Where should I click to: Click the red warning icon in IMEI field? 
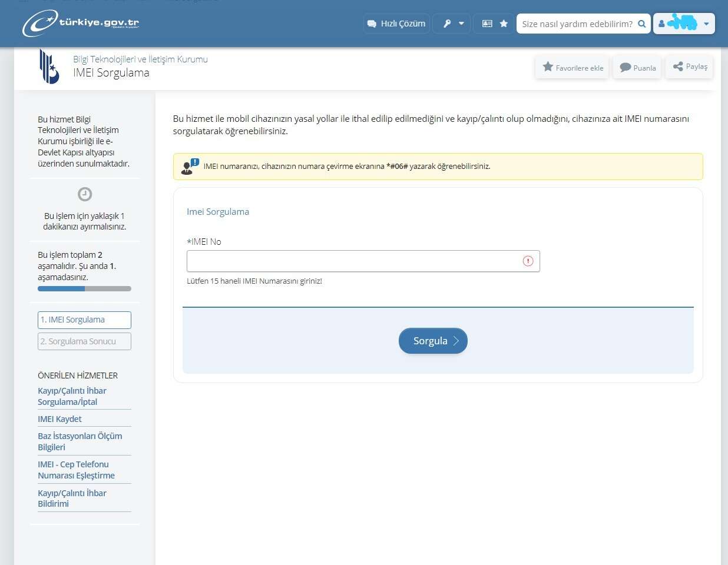point(528,261)
